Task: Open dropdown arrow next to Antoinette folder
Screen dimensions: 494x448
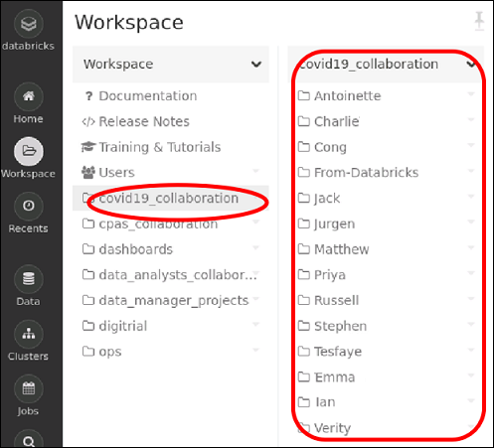Action: click(x=471, y=94)
